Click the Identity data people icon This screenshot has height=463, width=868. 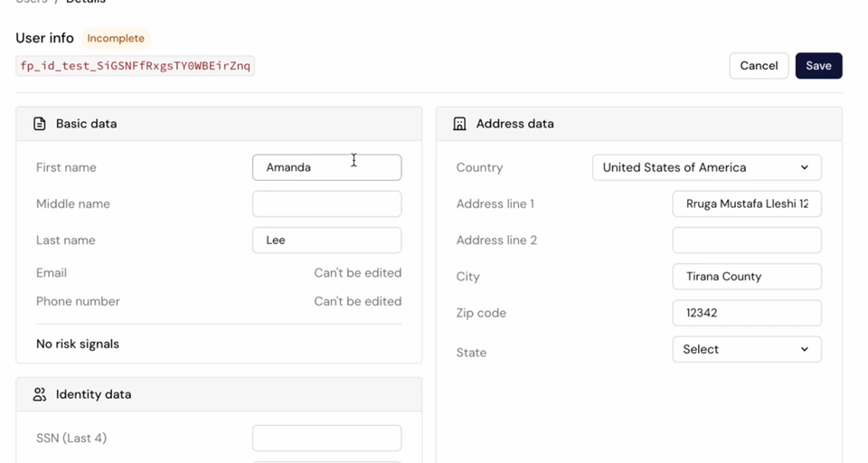click(x=40, y=394)
